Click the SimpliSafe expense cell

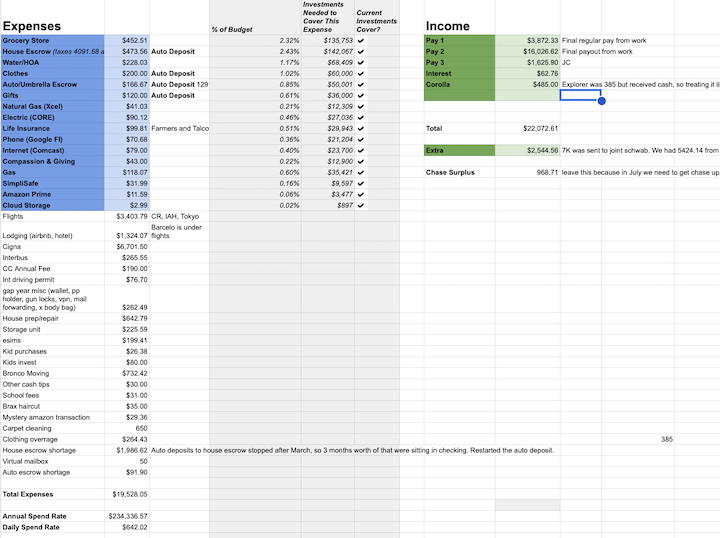coord(52,184)
